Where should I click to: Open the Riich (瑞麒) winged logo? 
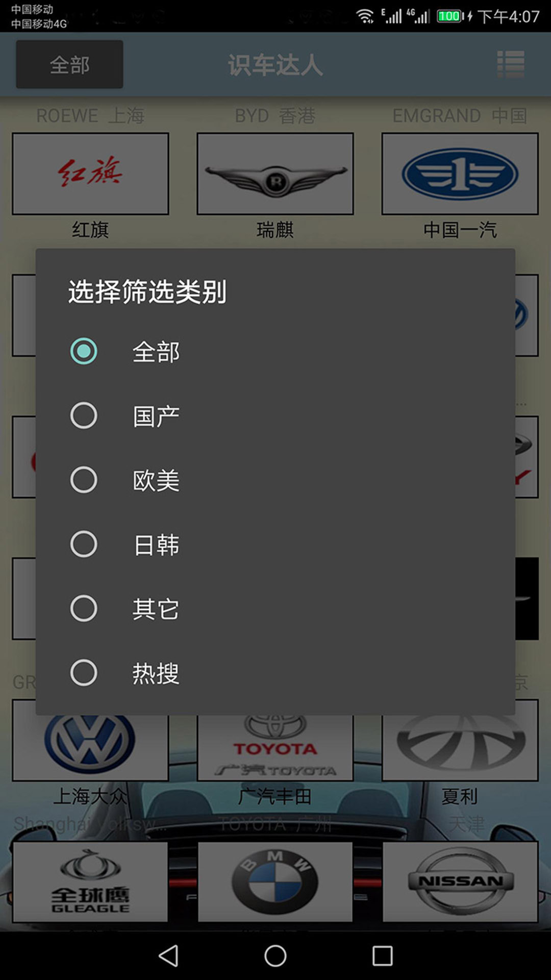[x=275, y=174]
